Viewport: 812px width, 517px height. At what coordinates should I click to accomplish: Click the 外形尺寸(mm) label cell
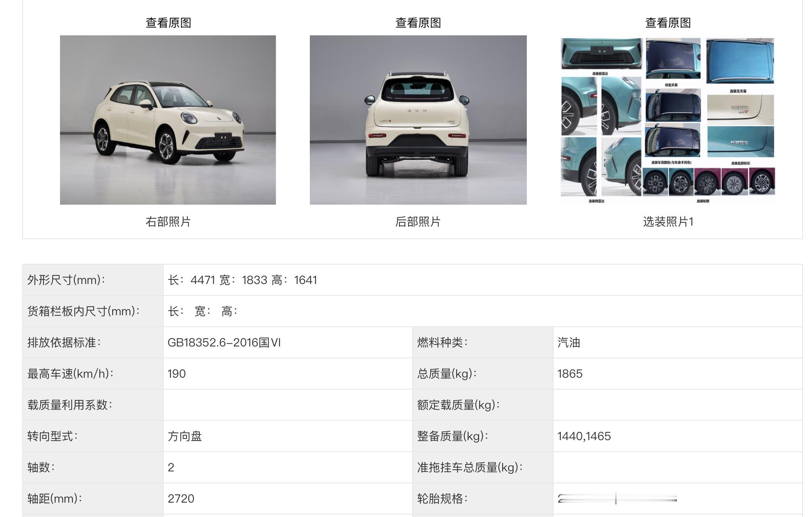coord(67,280)
